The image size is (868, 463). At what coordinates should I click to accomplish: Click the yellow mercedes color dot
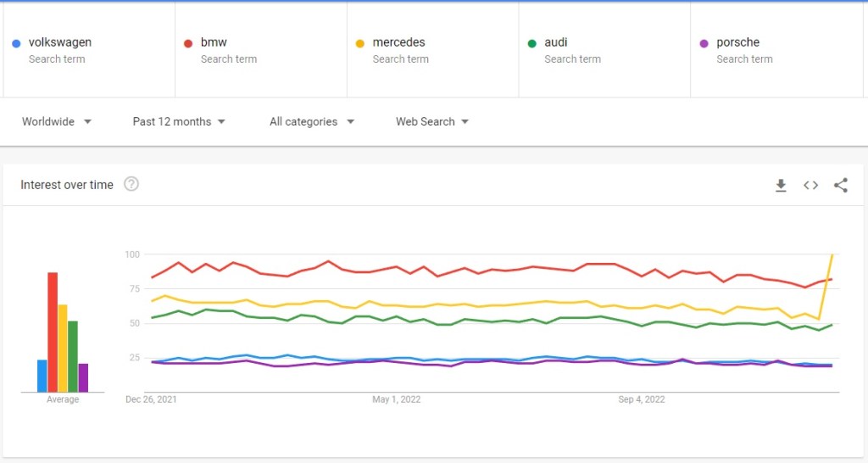pos(360,43)
